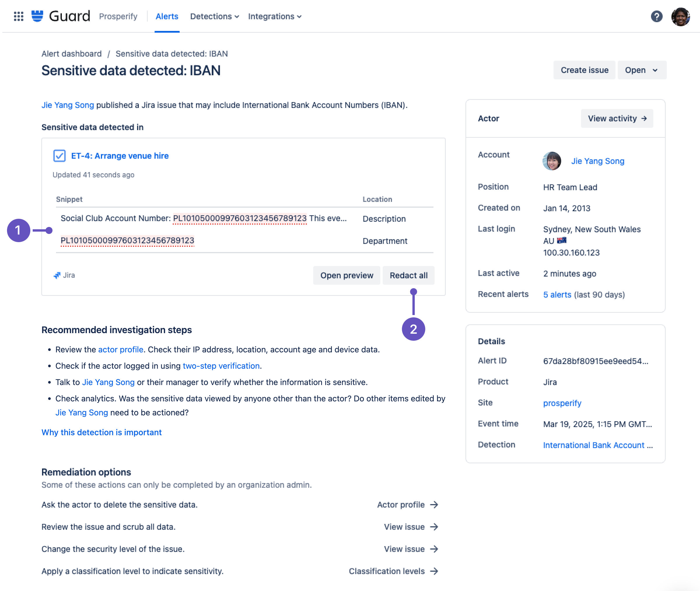
Task: Switch to the Alerts tab
Action: [x=167, y=16]
